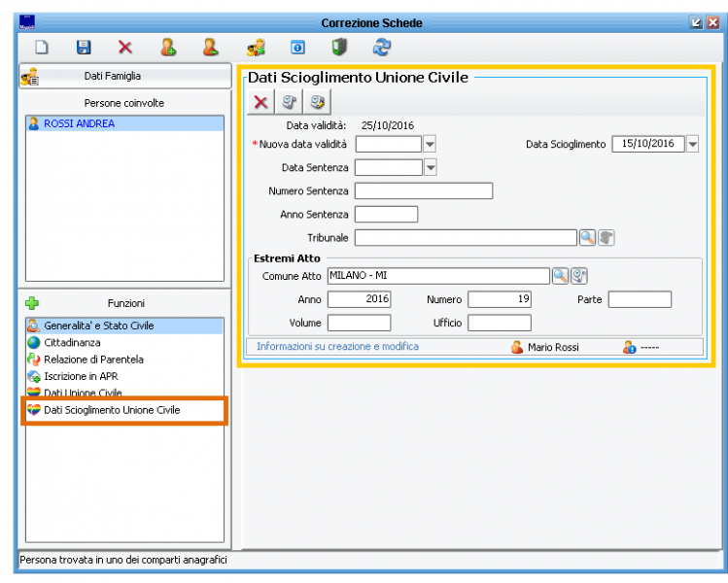728x583 pixels.
Task: Open the Data Scioglimento date dropdown
Action: (x=692, y=144)
